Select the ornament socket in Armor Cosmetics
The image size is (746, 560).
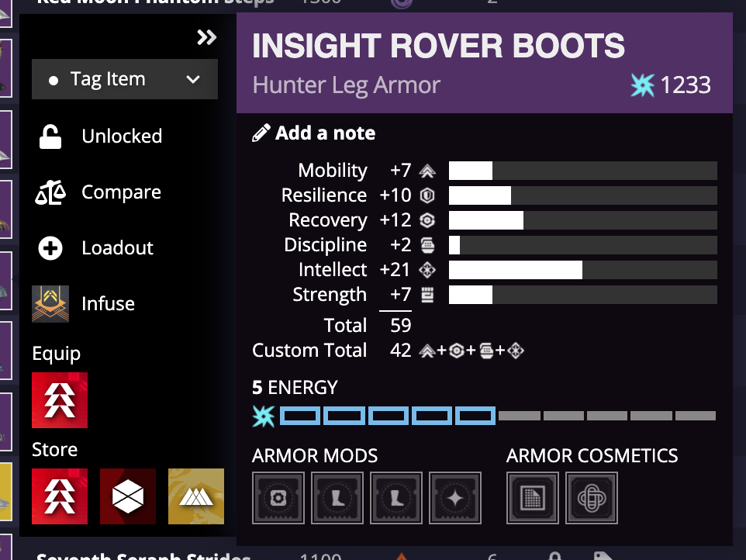point(592,497)
